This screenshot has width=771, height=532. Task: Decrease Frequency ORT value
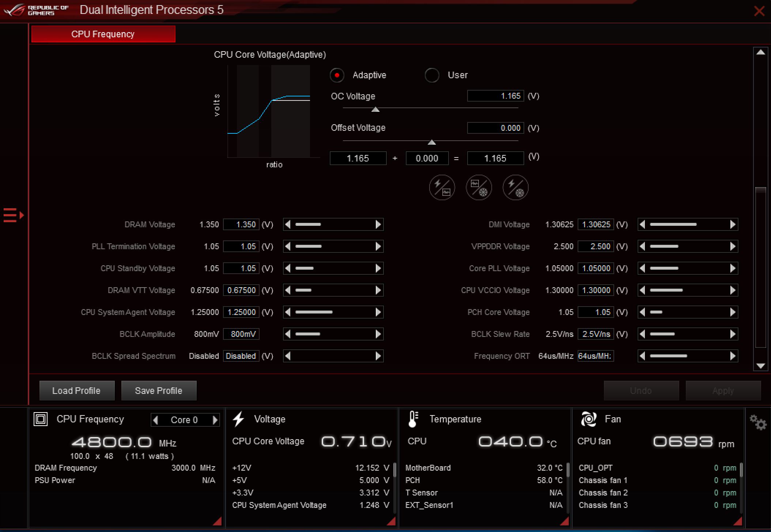[x=642, y=356]
